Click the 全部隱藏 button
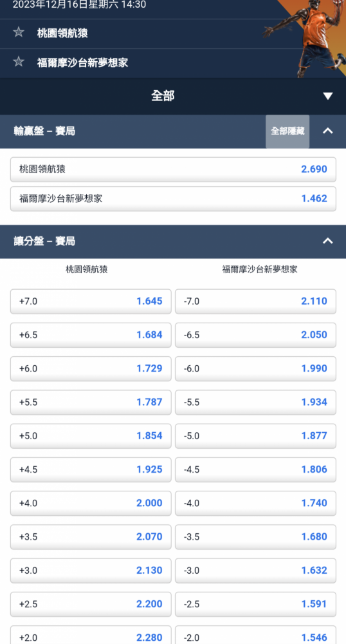Image resolution: width=346 pixels, height=644 pixels. pos(287,131)
